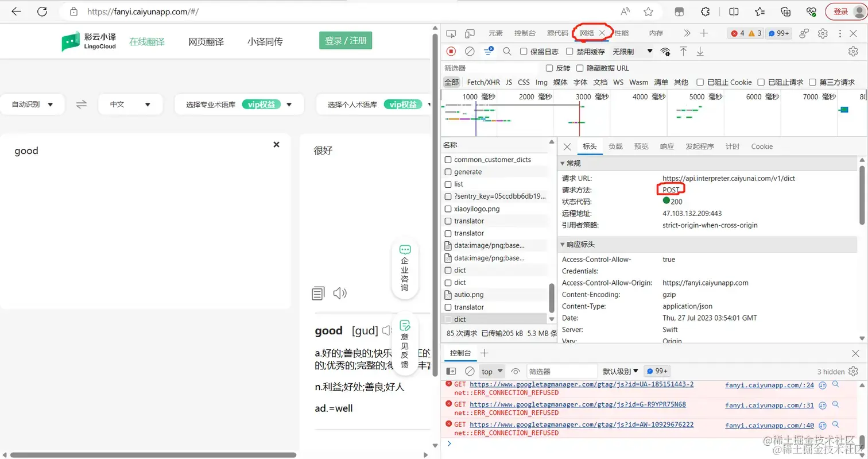The width and height of the screenshot is (868, 459).
Task: Open 意见反馈 feedback floating button
Action: (x=405, y=344)
